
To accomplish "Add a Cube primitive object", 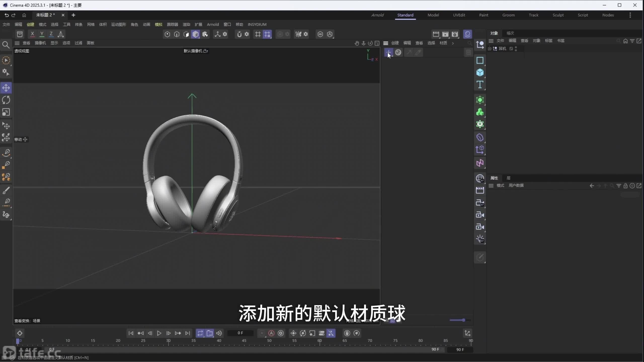I will click(x=480, y=73).
